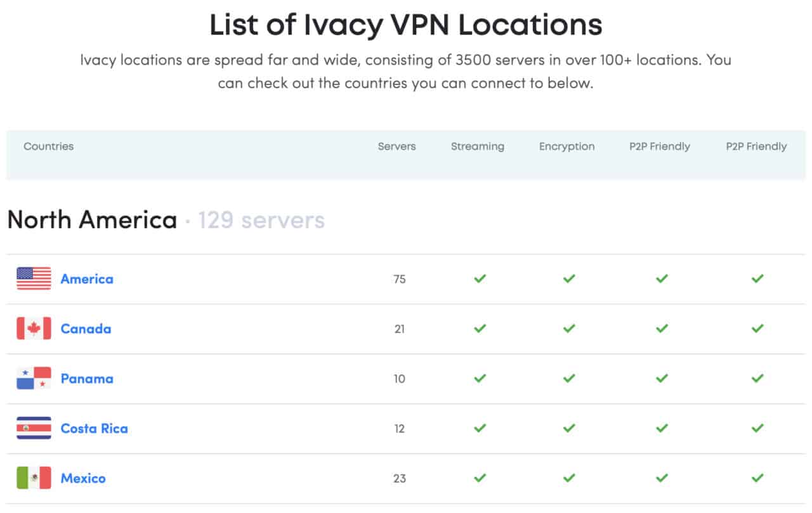
Task: Click the Encryption column header
Action: (x=566, y=146)
